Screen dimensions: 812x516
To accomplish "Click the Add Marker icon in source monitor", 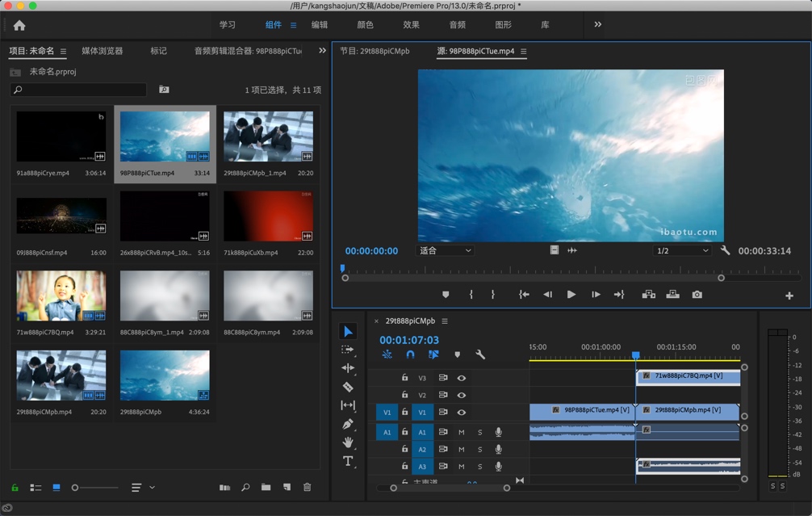I will (445, 295).
